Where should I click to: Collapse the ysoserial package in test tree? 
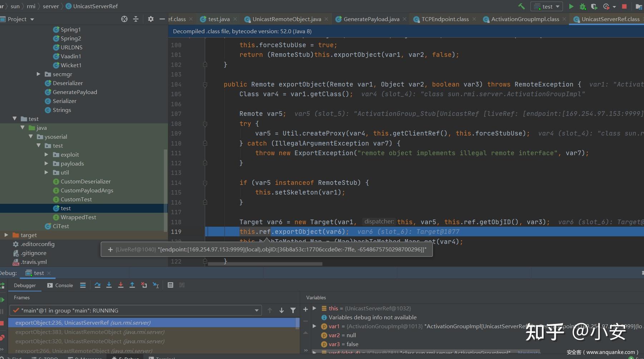pyautogui.click(x=31, y=137)
